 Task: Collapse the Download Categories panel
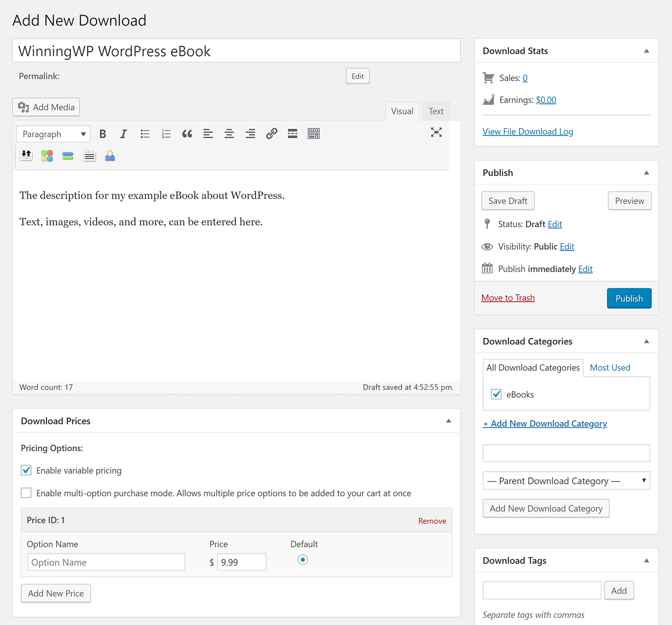pyautogui.click(x=647, y=341)
